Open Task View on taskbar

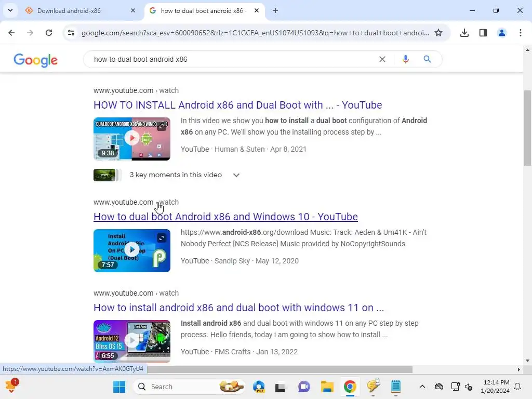280,387
